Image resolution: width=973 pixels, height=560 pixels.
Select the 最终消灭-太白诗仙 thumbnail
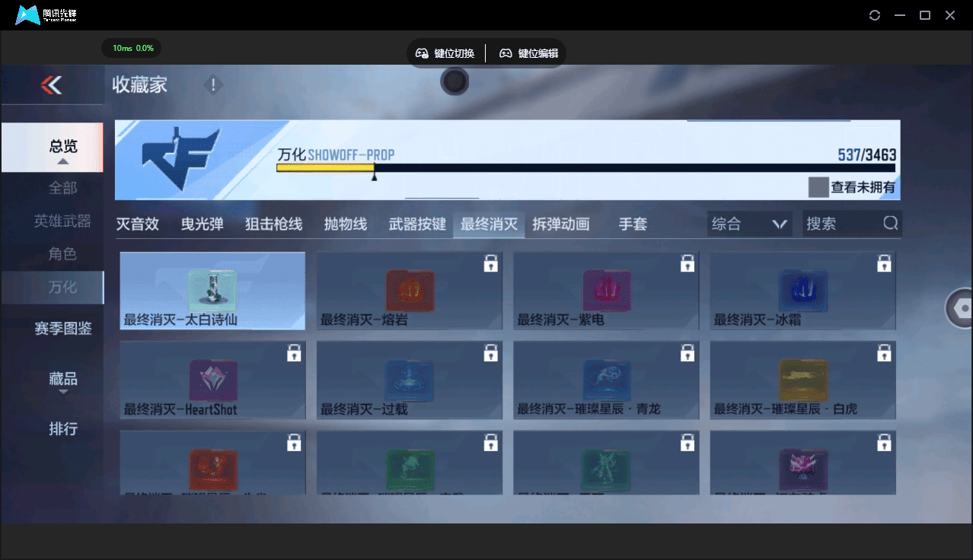[212, 291]
